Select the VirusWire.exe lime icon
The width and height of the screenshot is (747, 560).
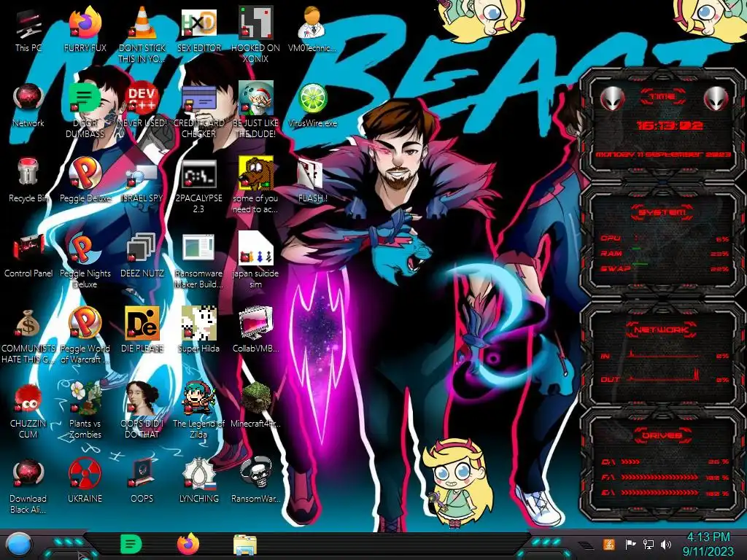[x=312, y=98]
